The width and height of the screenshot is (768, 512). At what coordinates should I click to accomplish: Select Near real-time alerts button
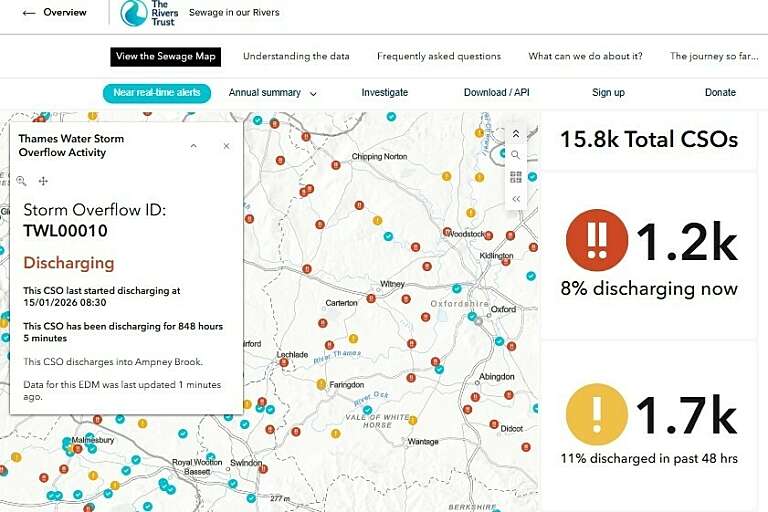[157, 93]
